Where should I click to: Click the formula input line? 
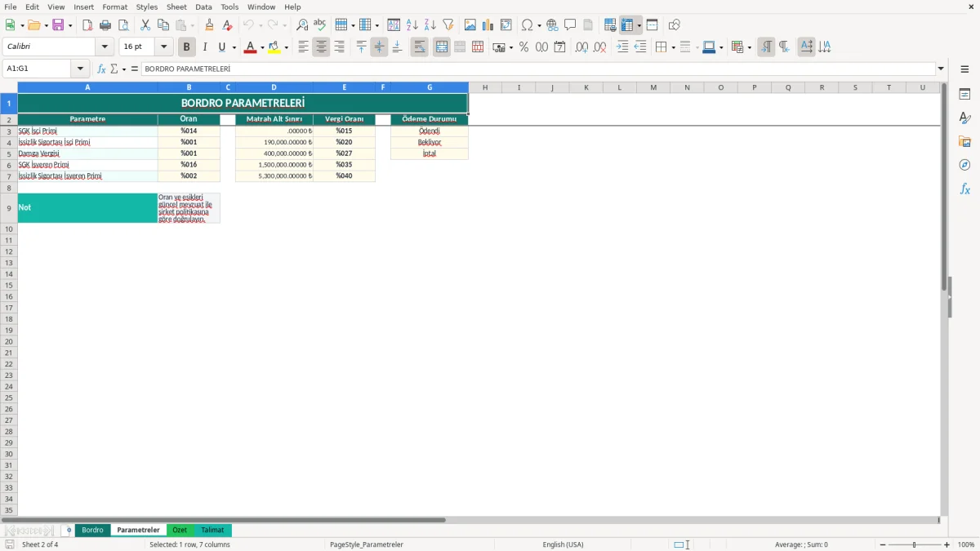pos(537,69)
